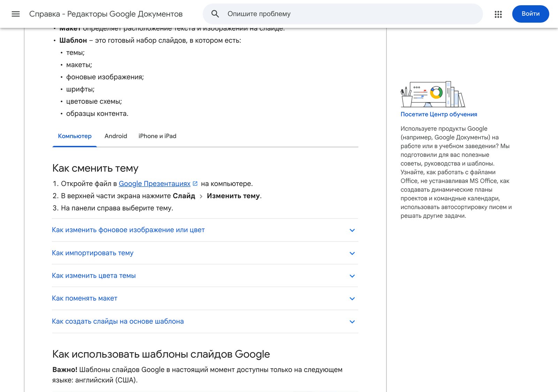This screenshot has height=392, width=558.
Task: Click 'Справка - Редакторы Google Документов' title
Action: [106, 14]
